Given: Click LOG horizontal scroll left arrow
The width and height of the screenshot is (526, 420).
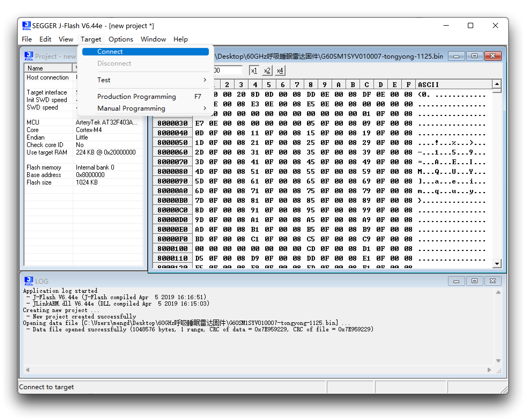Looking at the screenshot, I should point(27,370).
